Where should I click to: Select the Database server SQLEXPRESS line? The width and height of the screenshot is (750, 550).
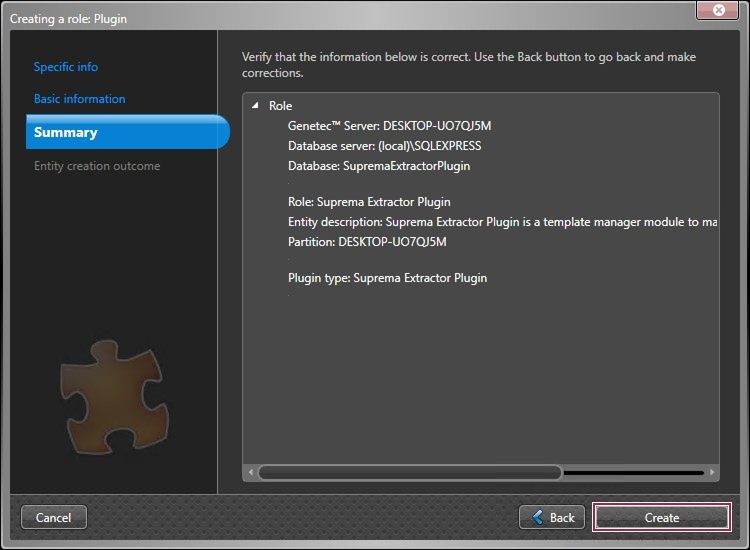(x=384, y=146)
